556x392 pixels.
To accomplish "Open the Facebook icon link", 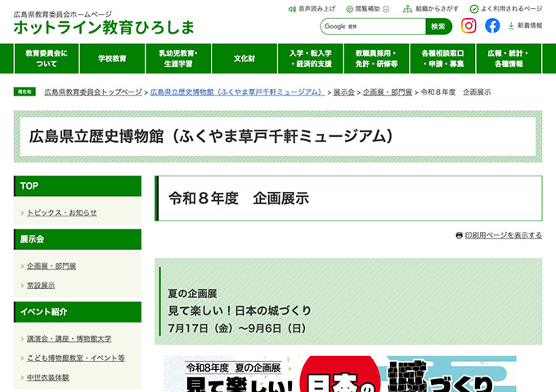I will 492,25.
